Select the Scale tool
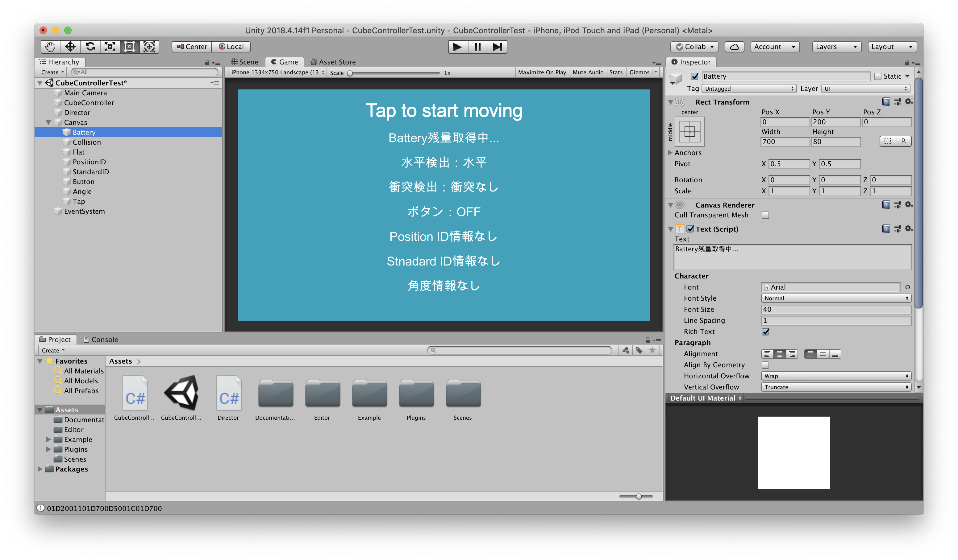 (x=110, y=47)
